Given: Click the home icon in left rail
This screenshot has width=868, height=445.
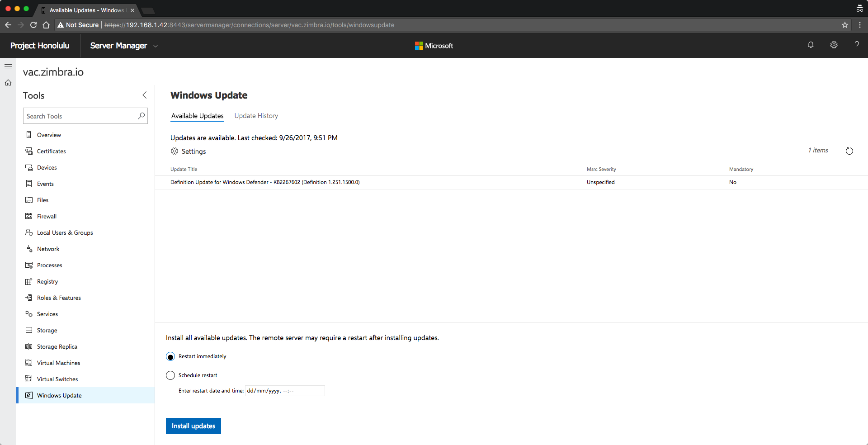Looking at the screenshot, I should coord(8,83).
